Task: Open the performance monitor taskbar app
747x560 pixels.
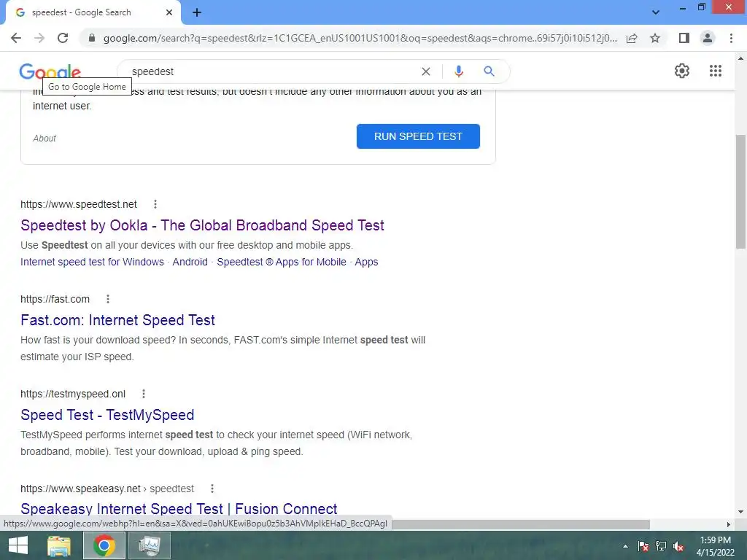Action: click(x=149, y=545)
